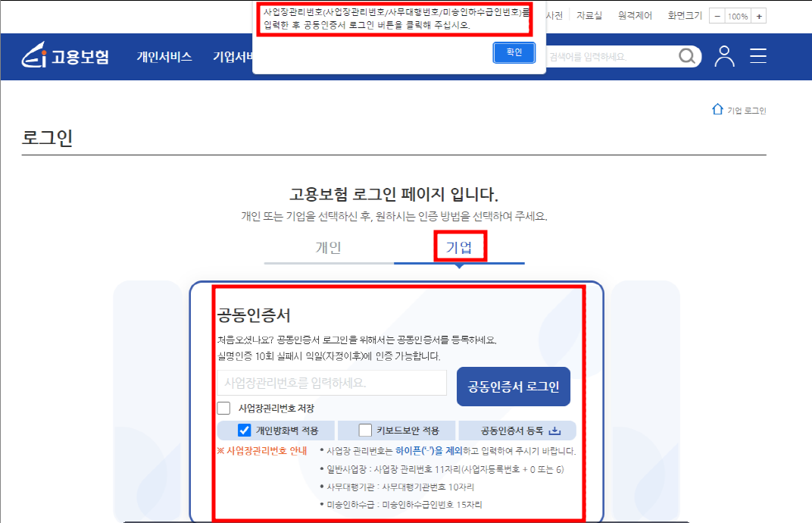This screenshot has height=523, width=812.
Task: Switch to the 개인 tab
Action: [329, 248]
